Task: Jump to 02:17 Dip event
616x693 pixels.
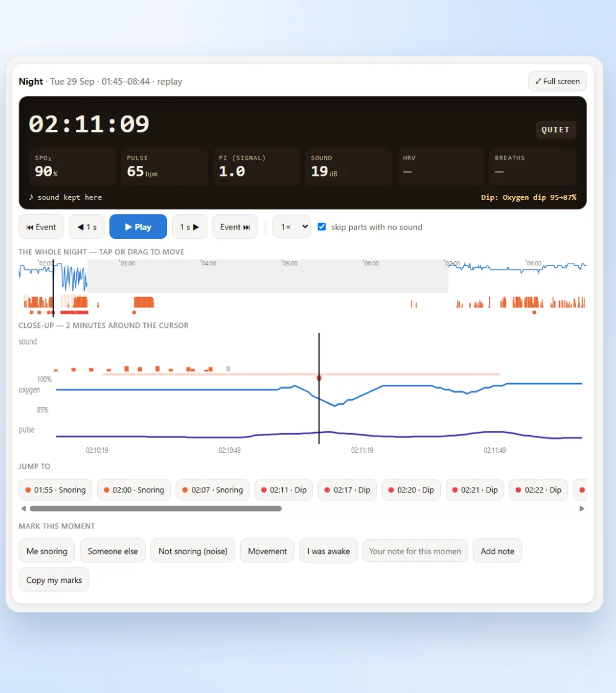Action: click(x=347, y=489)
